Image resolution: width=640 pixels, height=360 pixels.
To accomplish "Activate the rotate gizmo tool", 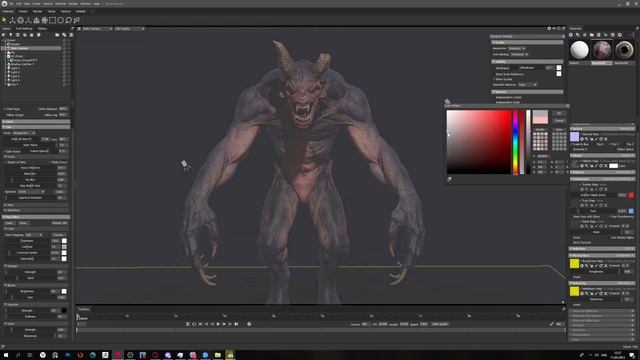I will pyautogui.click(x=20, y=20).
